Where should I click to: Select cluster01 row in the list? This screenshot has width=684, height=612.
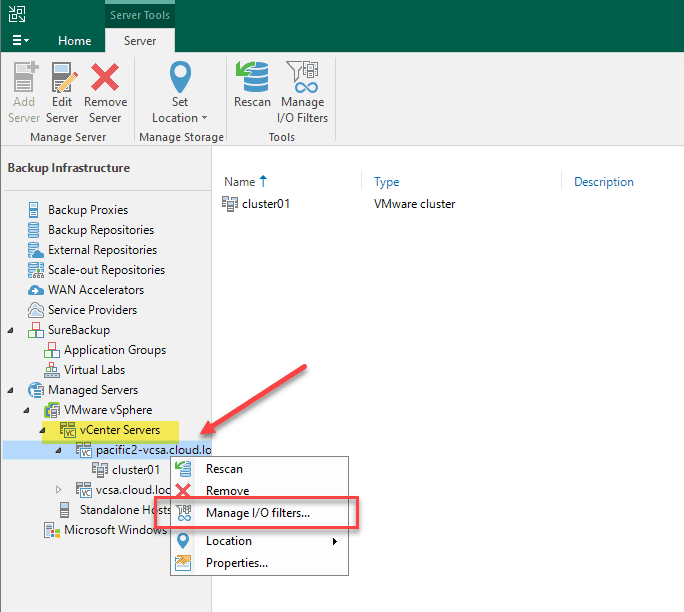click(264, 204)
